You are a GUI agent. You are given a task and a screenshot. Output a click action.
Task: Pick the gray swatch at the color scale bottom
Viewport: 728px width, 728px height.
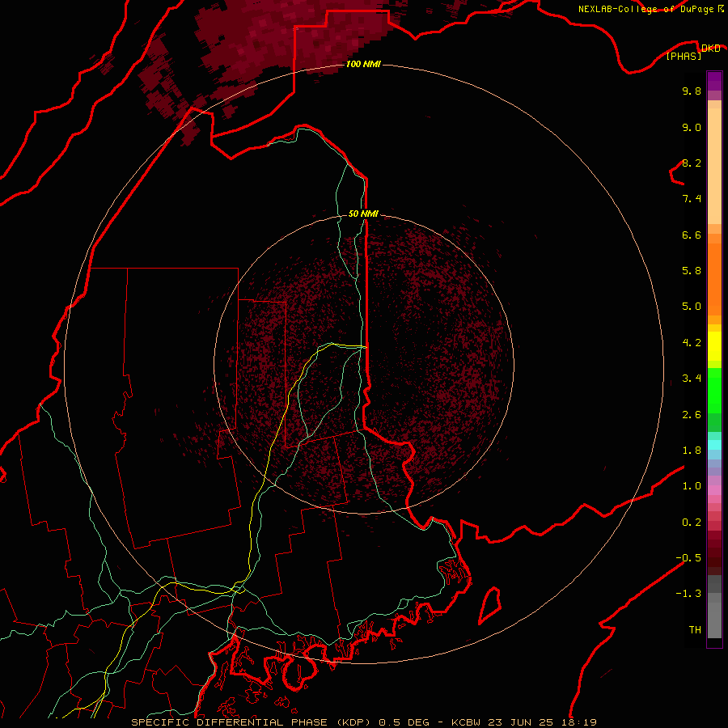point(714,621)
